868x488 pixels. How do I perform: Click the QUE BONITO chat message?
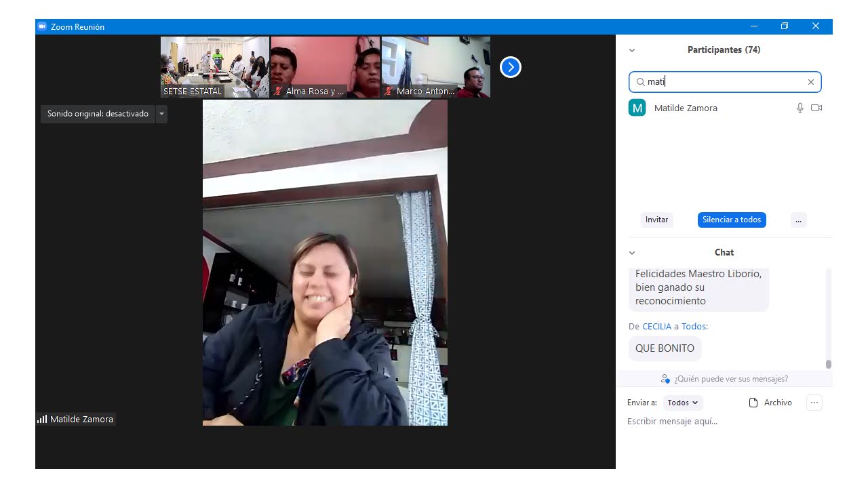coord(665,348)
